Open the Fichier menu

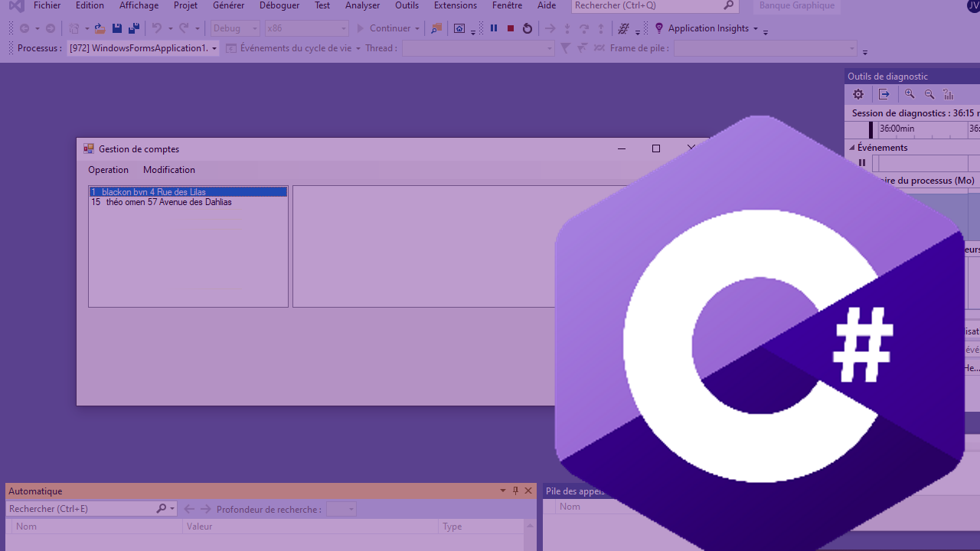(x=47, y=5)
